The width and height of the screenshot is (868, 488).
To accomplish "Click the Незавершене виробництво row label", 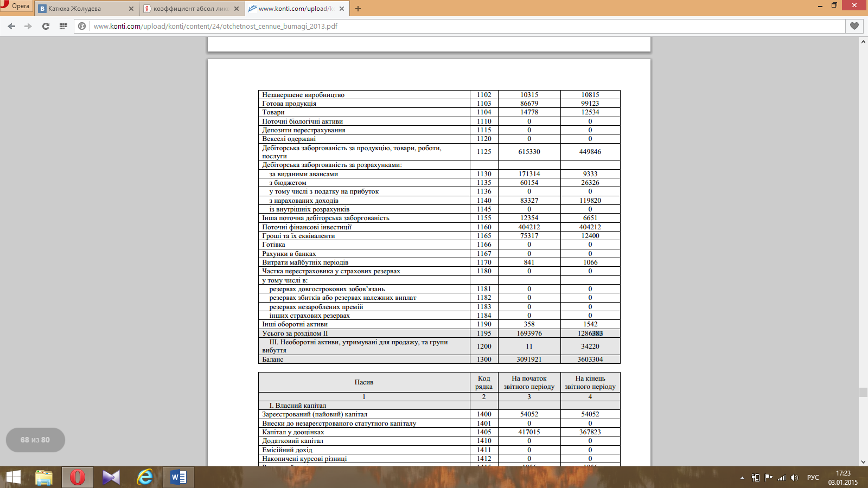I will (303, 95).
